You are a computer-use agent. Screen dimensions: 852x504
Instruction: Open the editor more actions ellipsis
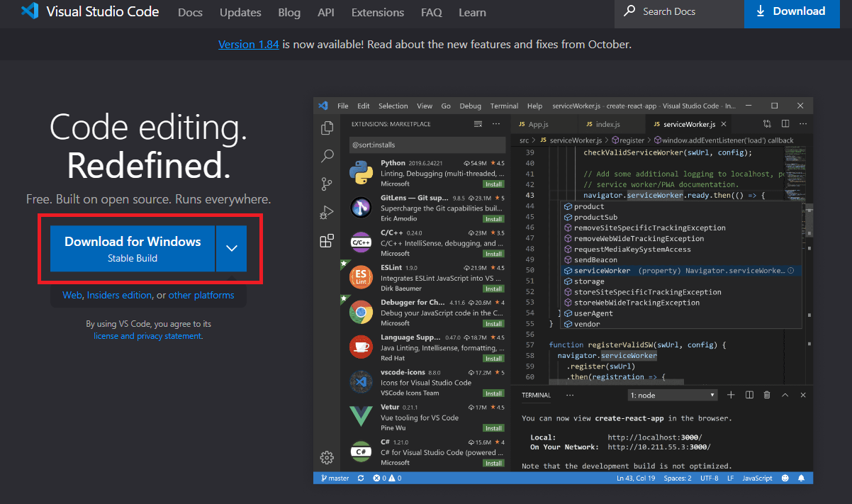[802, 124]
